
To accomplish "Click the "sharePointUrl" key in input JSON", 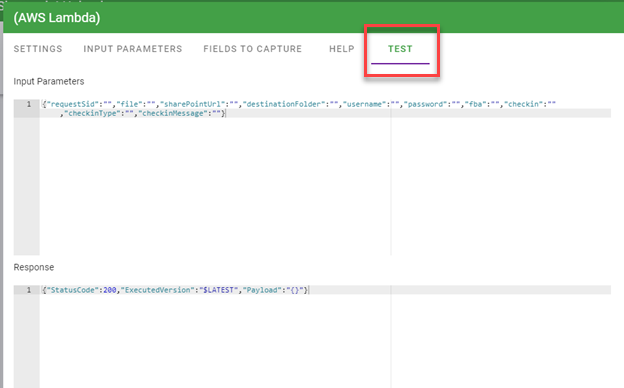I will tap(192, 104).
